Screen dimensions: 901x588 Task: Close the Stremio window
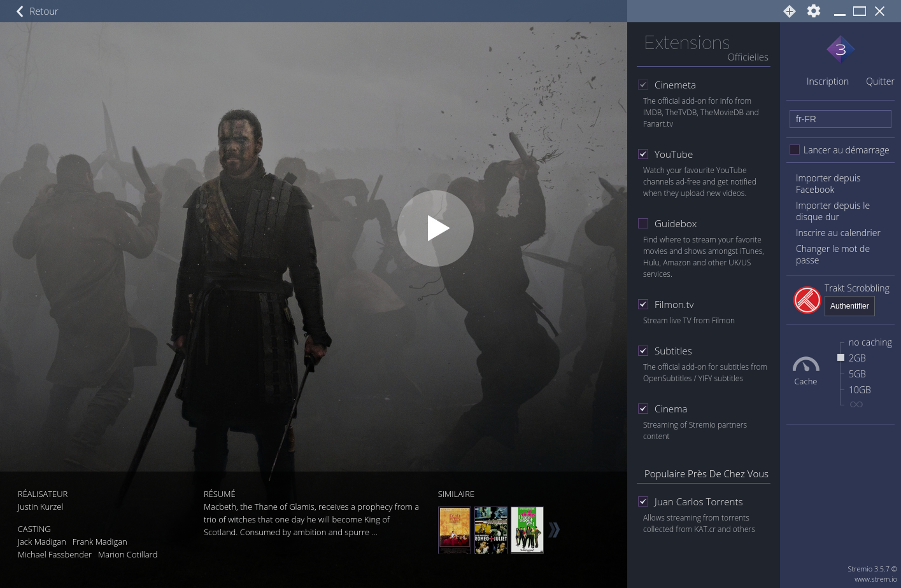click(880, 11)
